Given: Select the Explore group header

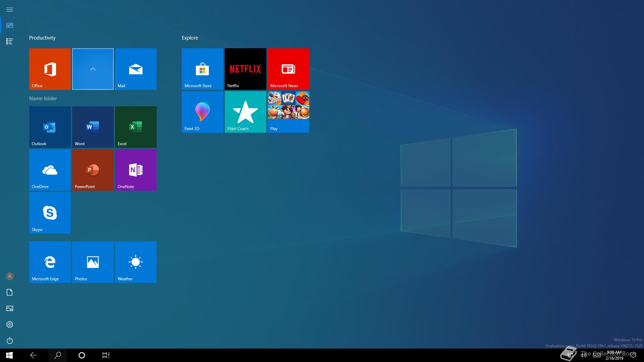Looking at the screenshot, I should tap(190, 38).
